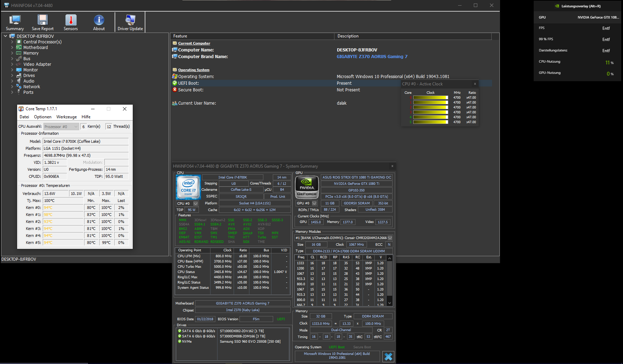Screen dimensions: 623x364
Task: Click the green UEFI Boot check icon
Action: point(175,83)
